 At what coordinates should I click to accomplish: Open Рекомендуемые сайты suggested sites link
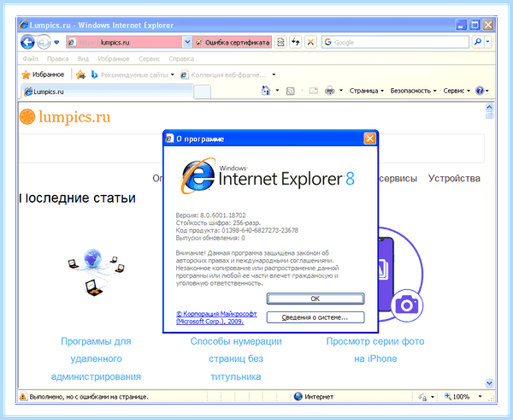click(133, 75)
